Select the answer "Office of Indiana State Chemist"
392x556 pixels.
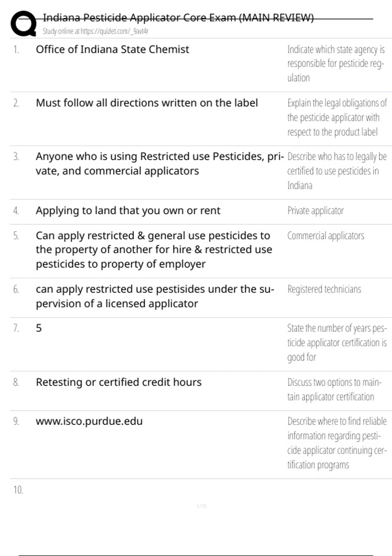tap(112, 49)
